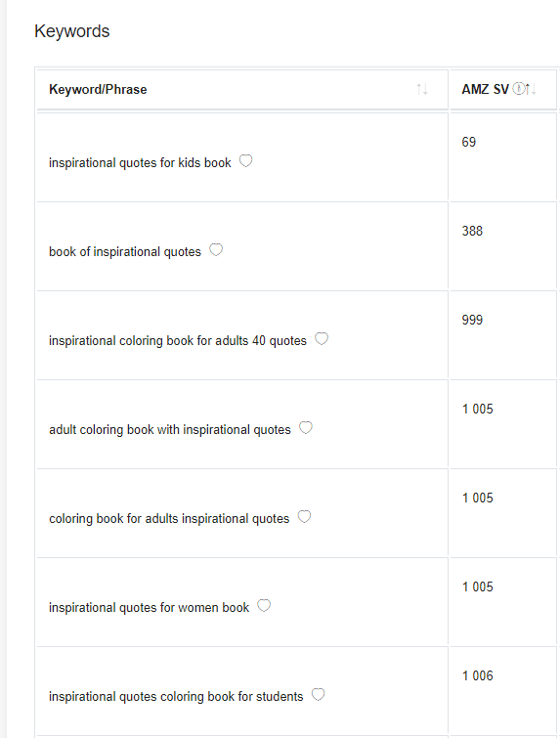This screenshot has height=738, width=560.
Task: Click the Keywords section heading
Action: click(72, 31)
